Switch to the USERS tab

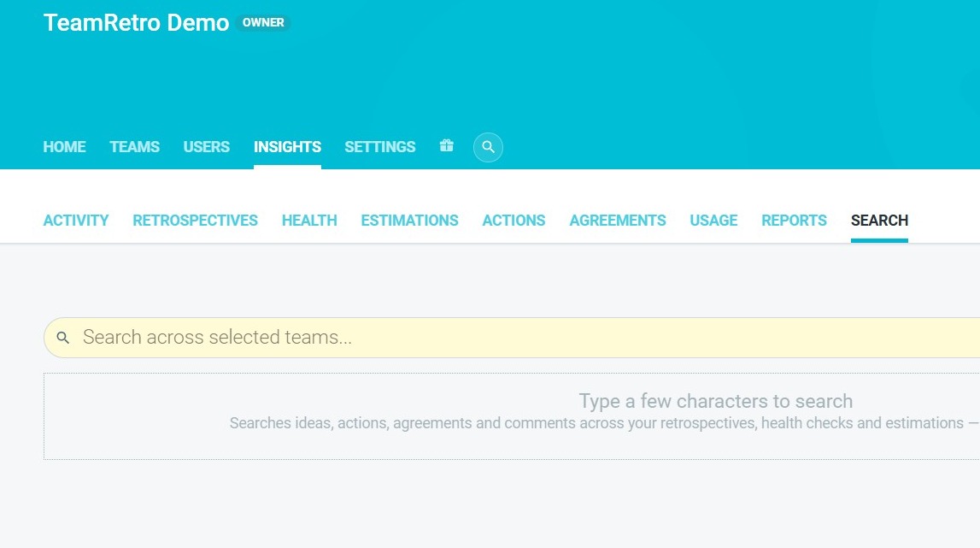[206, 146]
